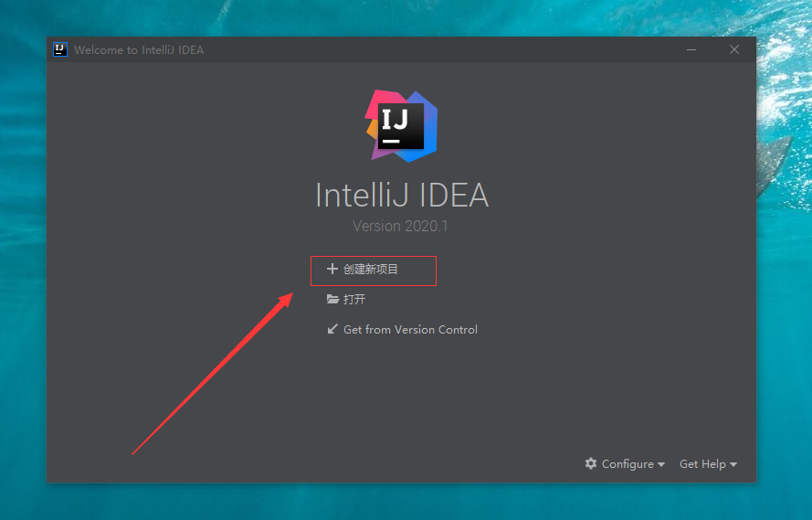812x520 pixels.
Task: Click the large IntelliJ IDEA logo
Action: point(402,126)
